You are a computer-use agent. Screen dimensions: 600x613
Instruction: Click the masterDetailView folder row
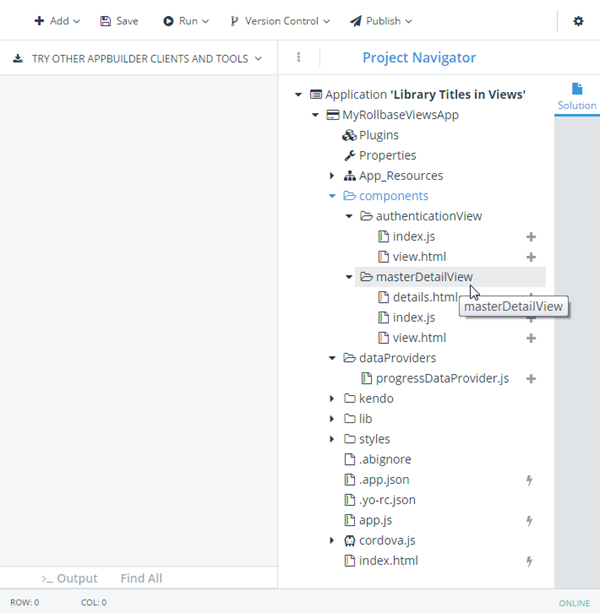[450, 277]
